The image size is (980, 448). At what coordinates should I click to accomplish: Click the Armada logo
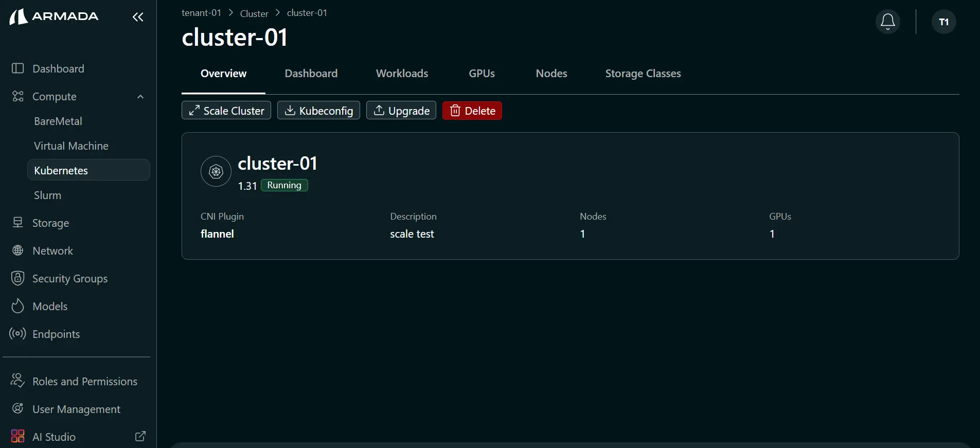coord(54,16)
